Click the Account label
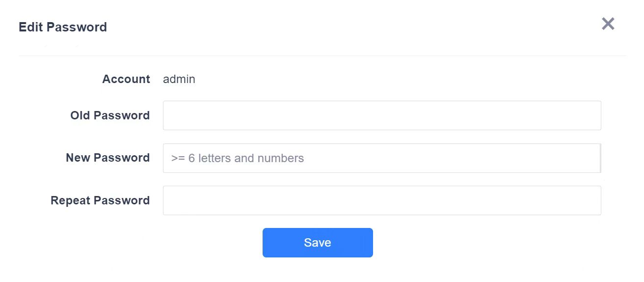This screenshot has height=282, width=644. (x=126, y=79)
